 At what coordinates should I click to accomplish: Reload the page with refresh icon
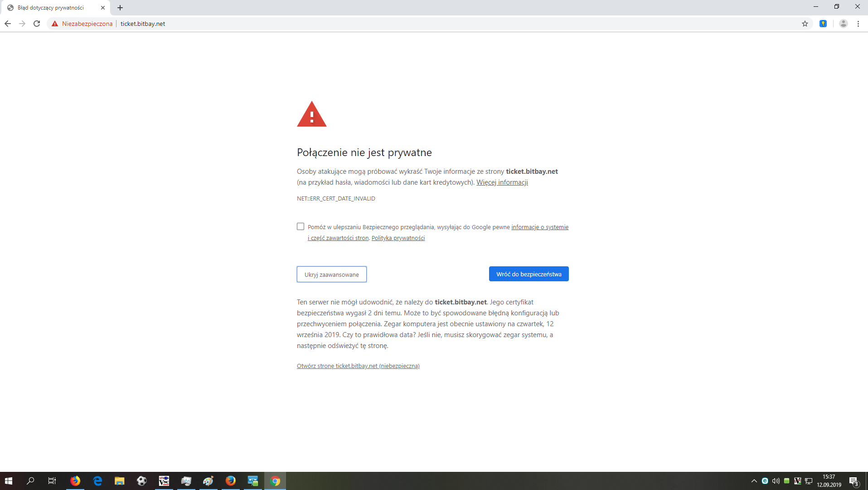37,24
